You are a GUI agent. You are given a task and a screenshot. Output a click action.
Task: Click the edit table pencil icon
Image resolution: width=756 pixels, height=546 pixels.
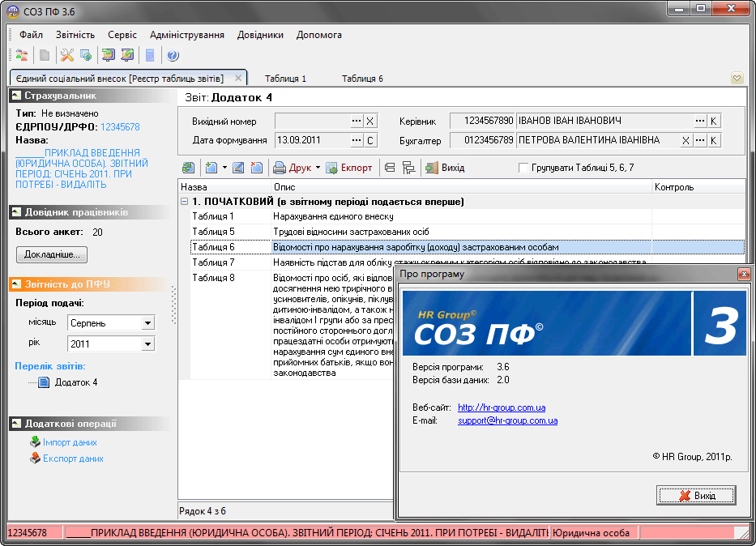237,168
